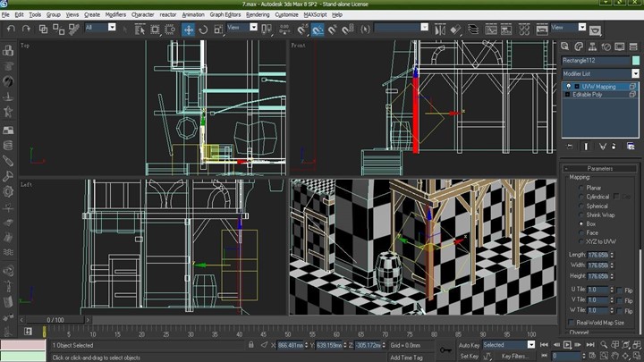This screenshot has height=362, width=644.
Task: Open the Modifiers menu
Action: [115, 14]
